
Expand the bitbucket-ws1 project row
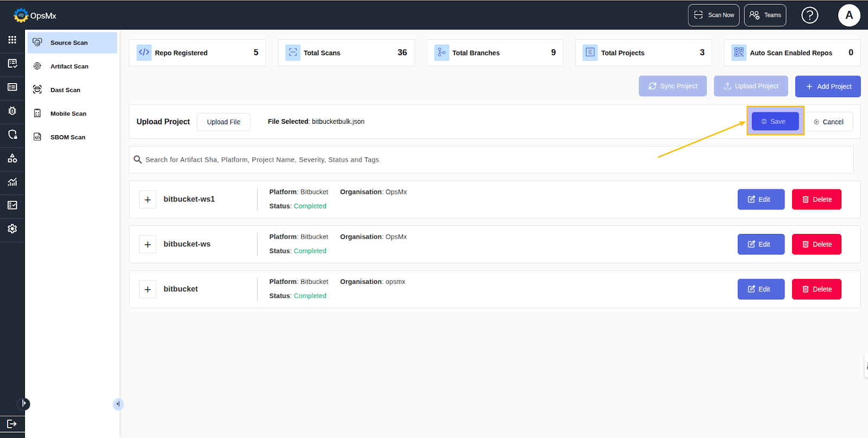(x=148, y=200)
